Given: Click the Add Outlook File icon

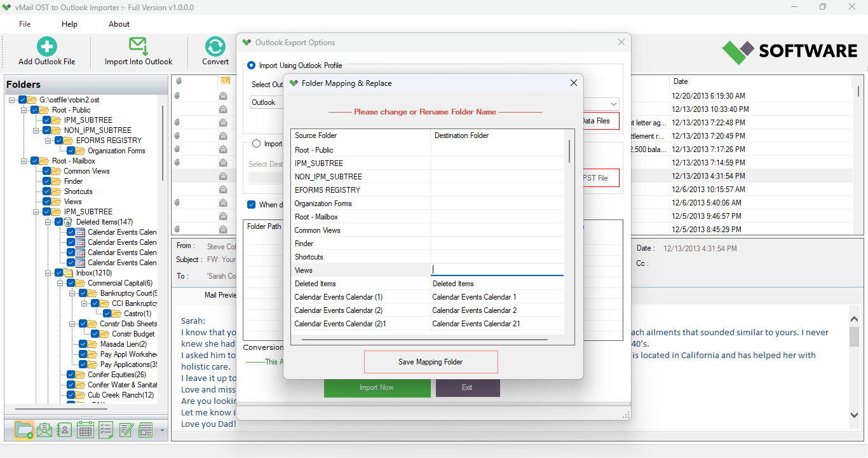Looking at the screenshot, I should click(x=46, y=46).
